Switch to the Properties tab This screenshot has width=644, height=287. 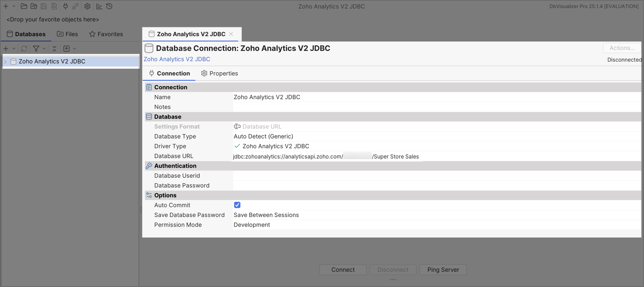[219, 74]
